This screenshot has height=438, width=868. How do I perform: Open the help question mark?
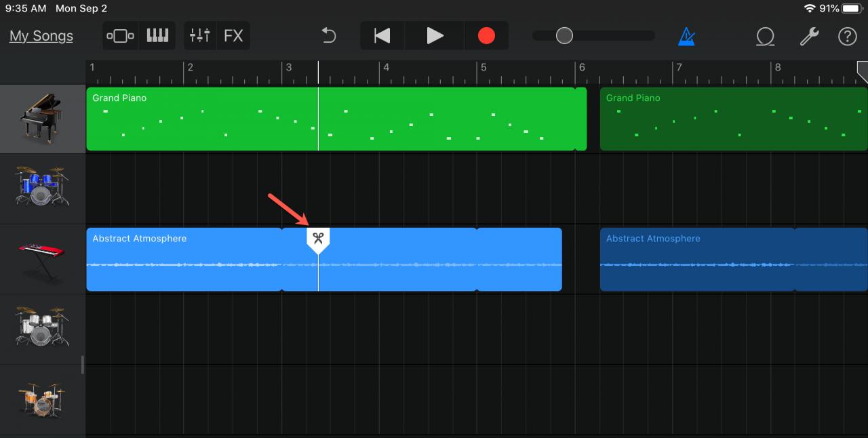point(848,36)
